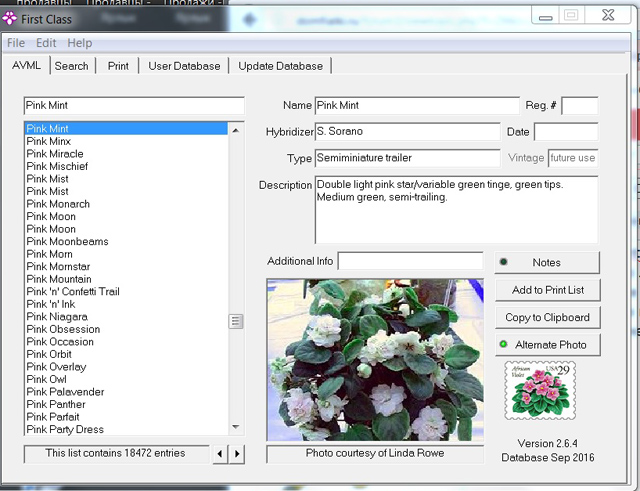Click the Type field
640x491 pixels.
pos(407,158)
